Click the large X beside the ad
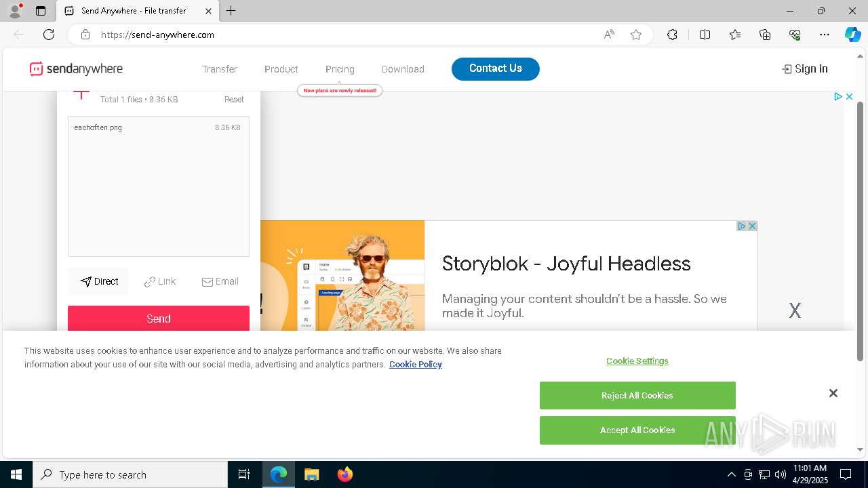The width and height of the screenshot is (868, 488). click(x=795, y=311)
